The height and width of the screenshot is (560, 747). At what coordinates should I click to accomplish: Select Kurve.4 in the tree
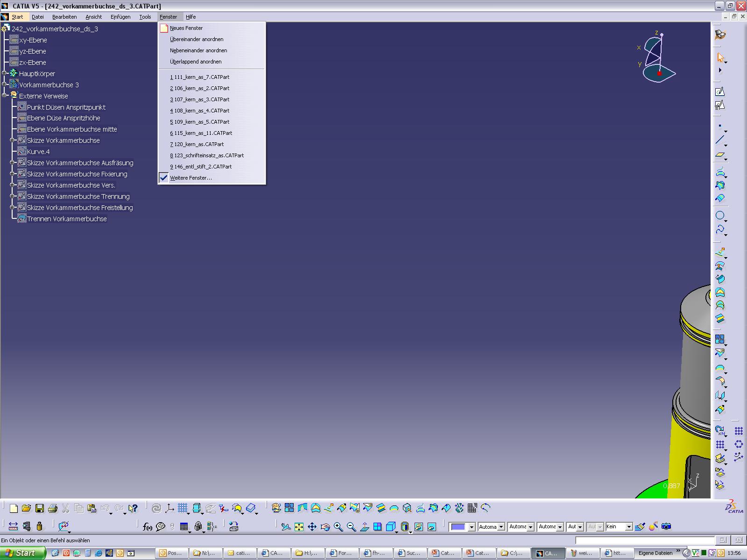point(34,152)
